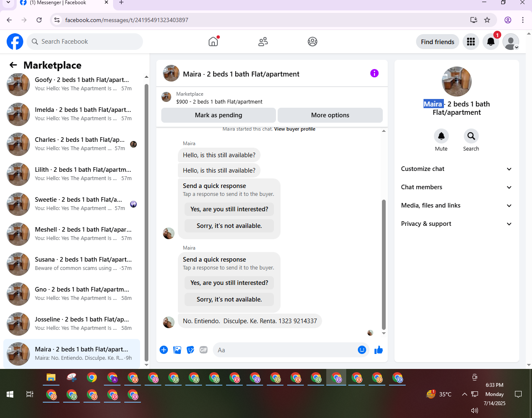Open Josseline conversation in list
The height and width of the screenshot is (418, 532).
(x=71, y=324)
